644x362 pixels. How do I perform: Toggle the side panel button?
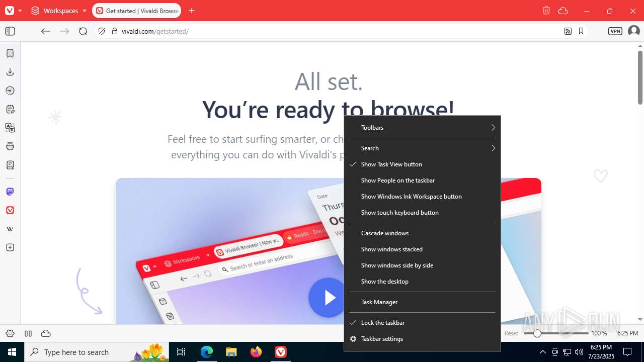[10, 31]
